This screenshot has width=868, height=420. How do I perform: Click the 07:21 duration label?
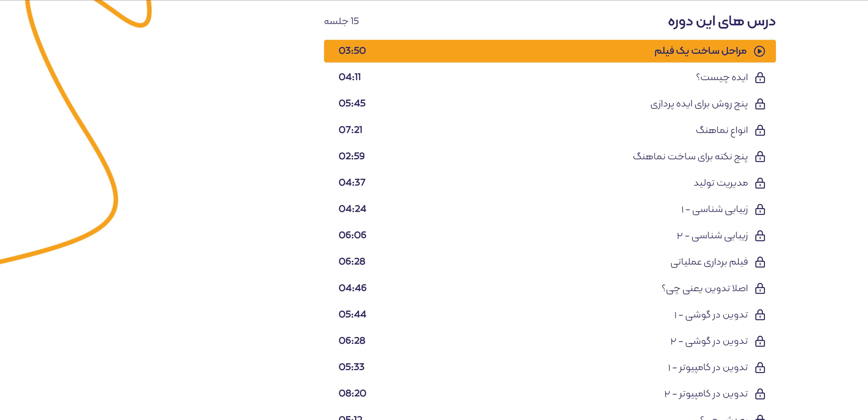[x=350, y=130]
